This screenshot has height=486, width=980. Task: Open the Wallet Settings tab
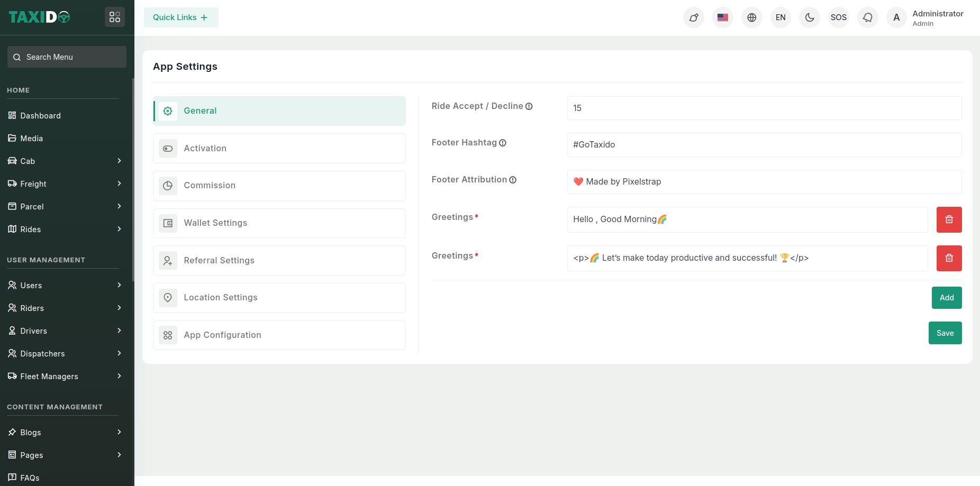(x=279, y=223)
